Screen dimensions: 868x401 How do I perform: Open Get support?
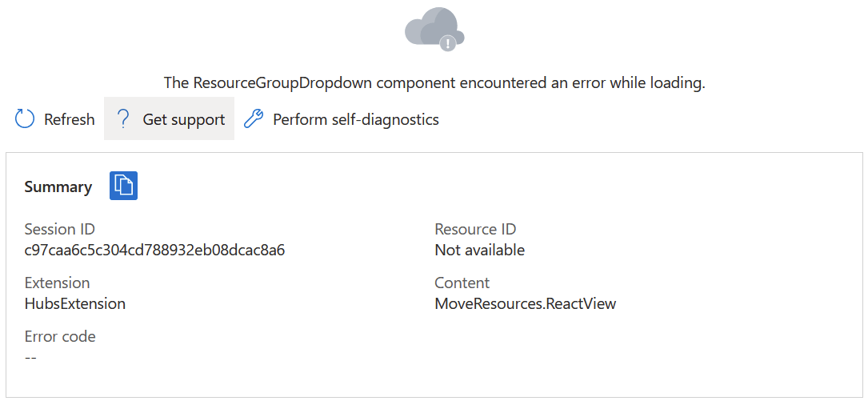pos(169,118)
